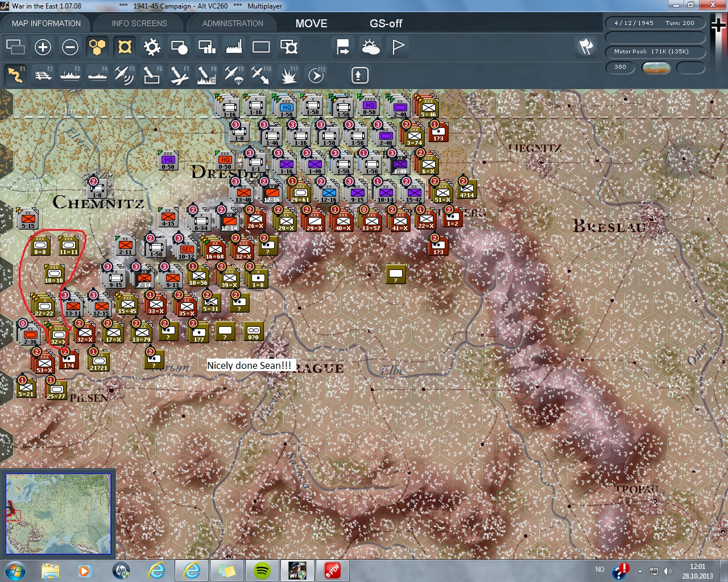Toggle the highlighted orange hex-frame icon
Viewport: 728px width, 582px height.
(x=125, y=47)
